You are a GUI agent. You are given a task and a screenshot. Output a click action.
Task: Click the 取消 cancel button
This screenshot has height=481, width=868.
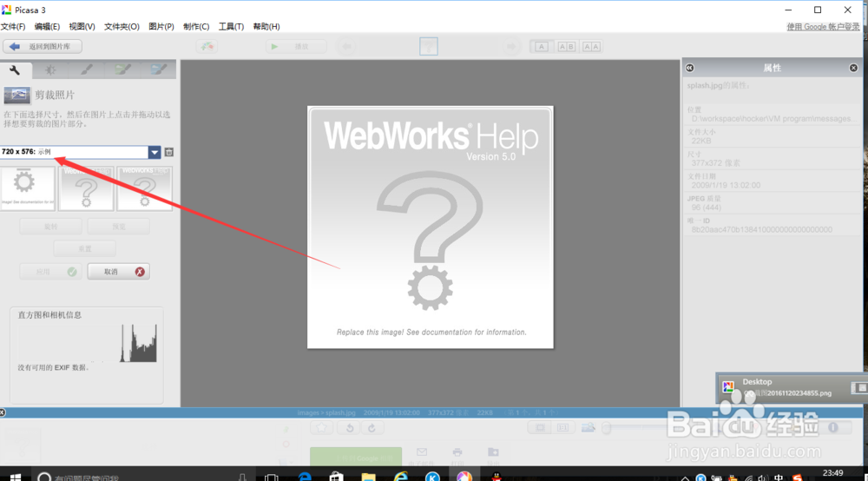(x=118, y=272)
